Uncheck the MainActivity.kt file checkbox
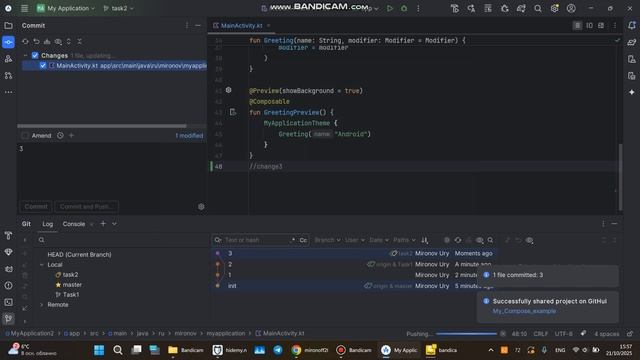This screenshot has width=640, height=360. click(x=43, y=65)
